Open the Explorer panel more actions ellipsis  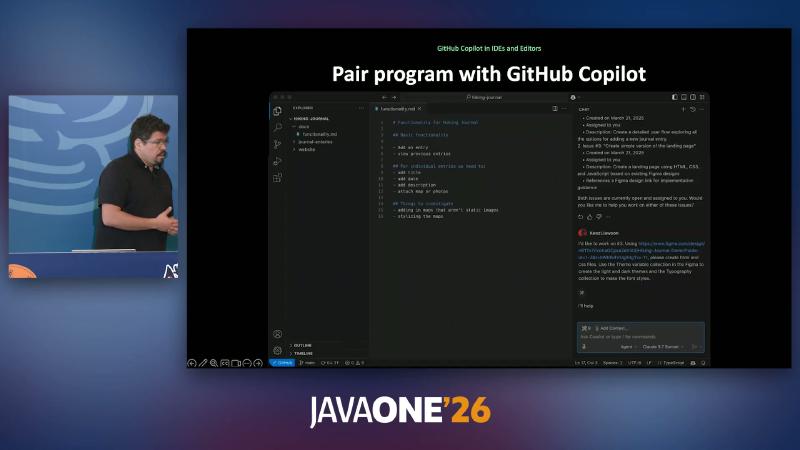pyautogui.click(x=361, y=108)
